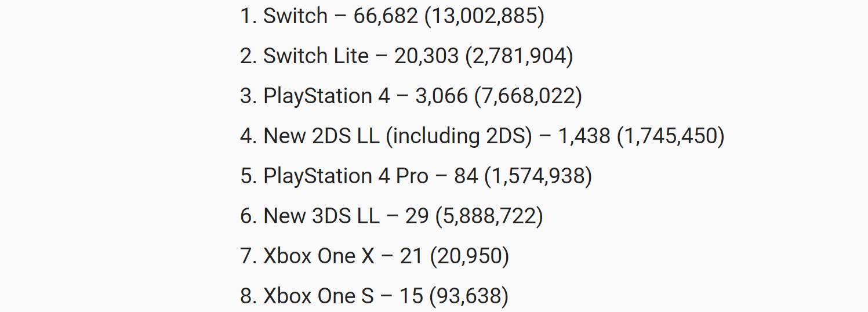
Task: Click the 1,574,938 total figure
Action: click(x=539, y=176)
